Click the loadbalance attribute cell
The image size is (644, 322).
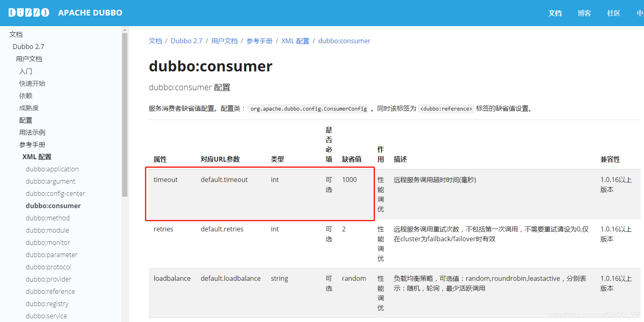172,278
